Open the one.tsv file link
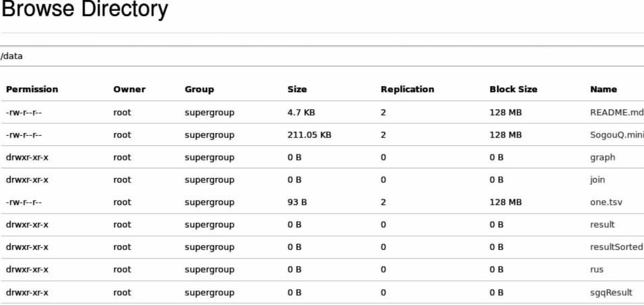The height and width of the screenshot is (305, 644). click(606, 202)
